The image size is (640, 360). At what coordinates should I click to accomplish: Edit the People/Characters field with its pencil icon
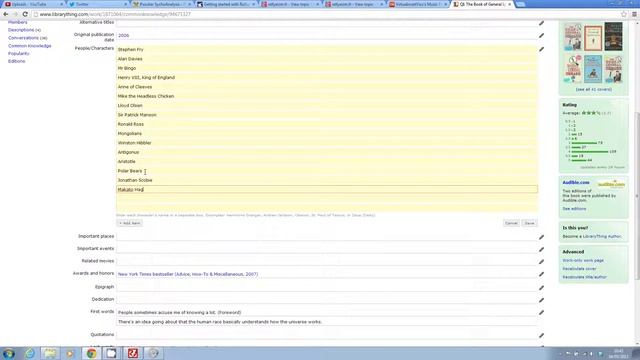(x=541, y=49)
